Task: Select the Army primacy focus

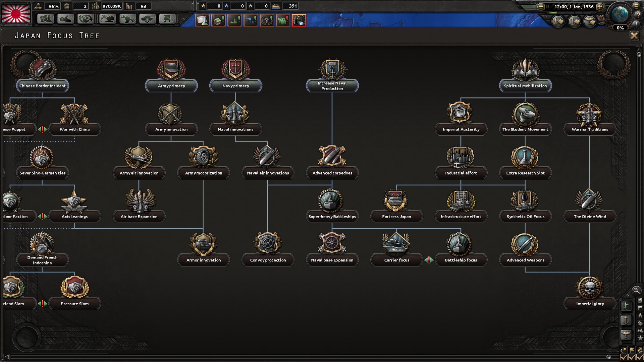Action: (x=171, y=86)
